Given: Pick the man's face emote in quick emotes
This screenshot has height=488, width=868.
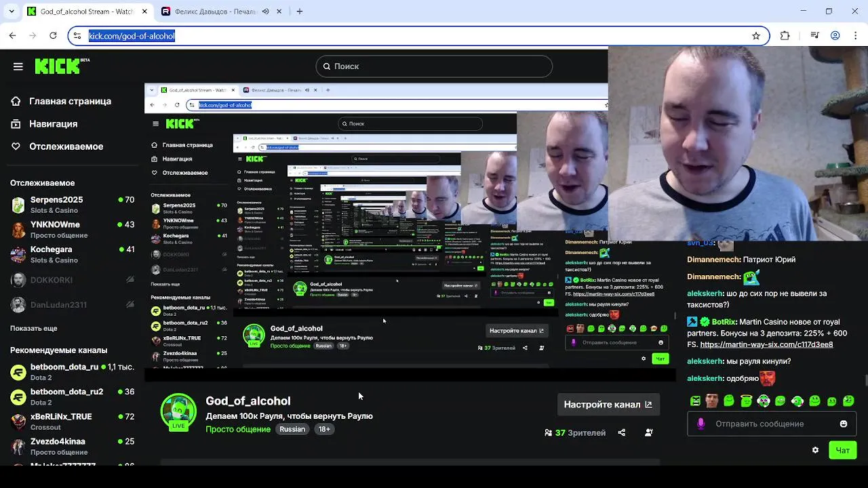Looking at the screenshot, I should pos(711,401).
